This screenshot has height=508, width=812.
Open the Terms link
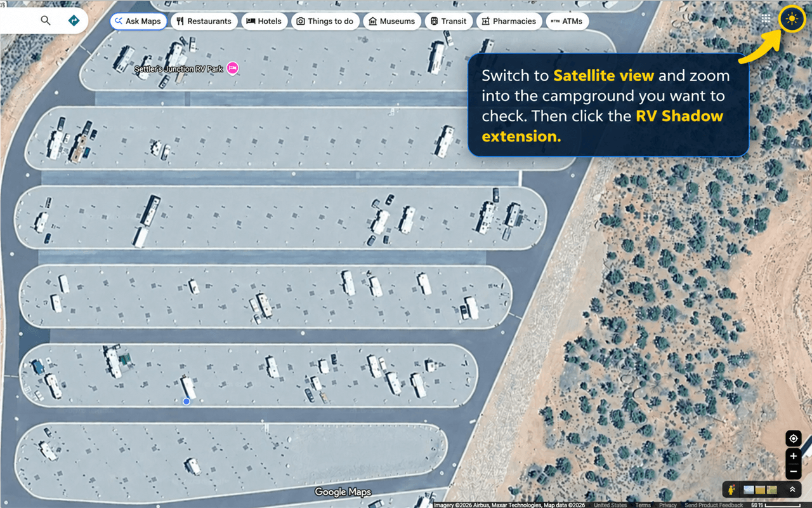click(x=643, y=505)
